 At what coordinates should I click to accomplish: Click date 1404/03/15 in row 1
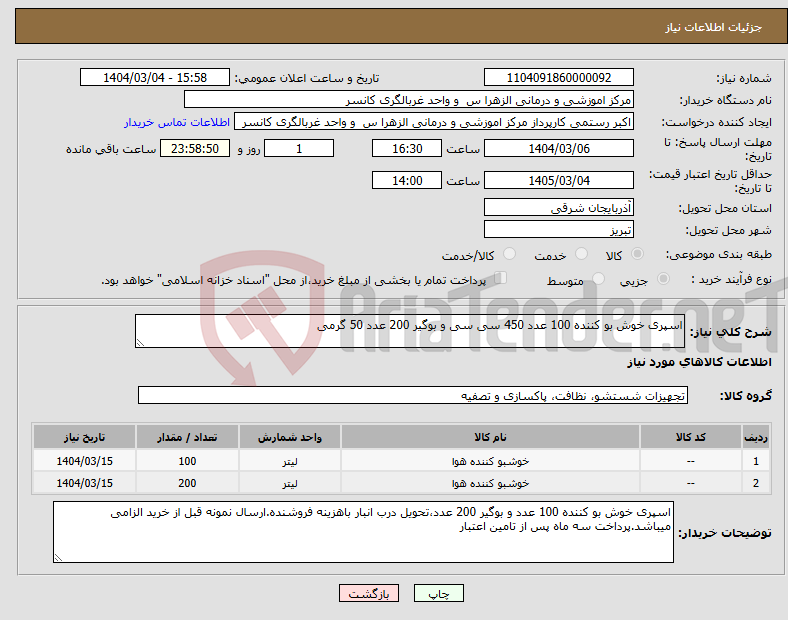click(84, 461)
